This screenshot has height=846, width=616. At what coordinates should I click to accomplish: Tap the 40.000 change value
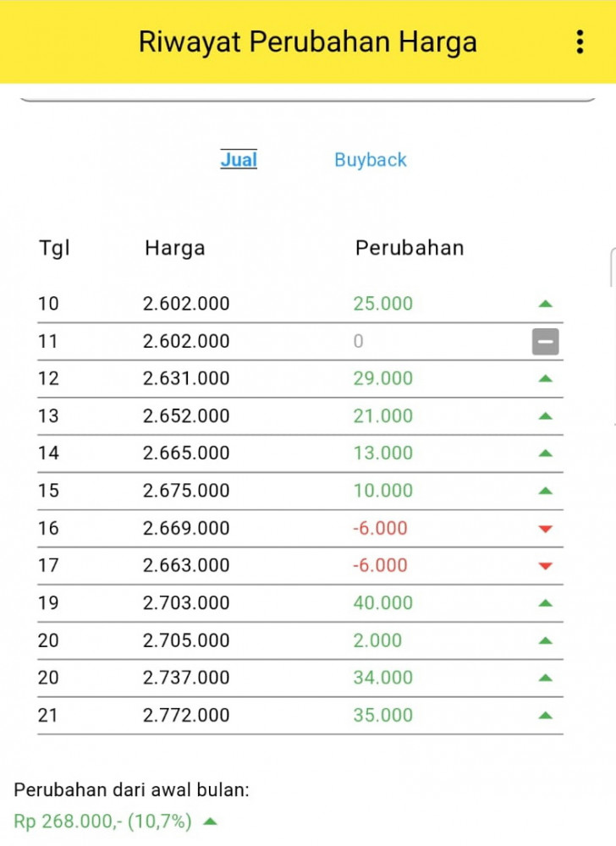pyautogui.click(x=382, y=603)
